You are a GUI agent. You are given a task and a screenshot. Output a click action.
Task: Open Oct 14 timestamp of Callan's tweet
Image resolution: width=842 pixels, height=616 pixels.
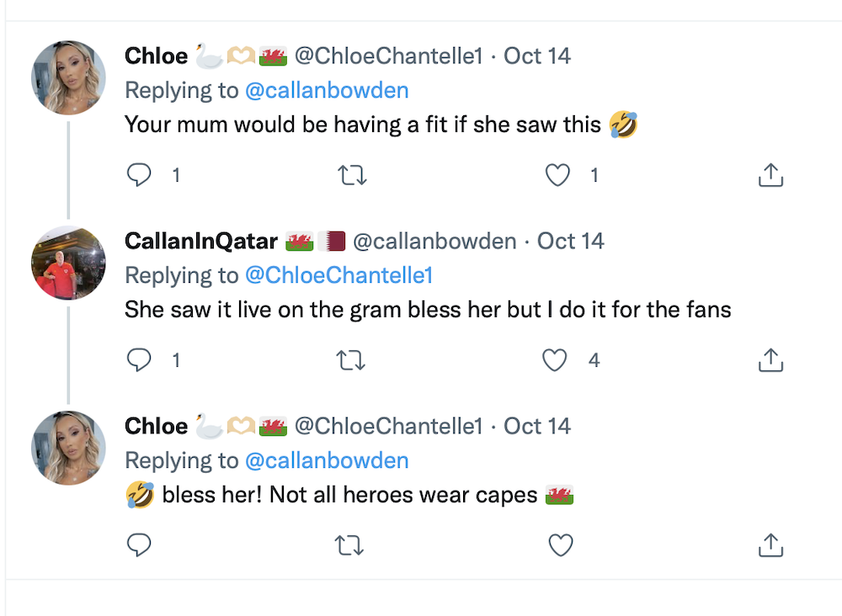point(571,242)
